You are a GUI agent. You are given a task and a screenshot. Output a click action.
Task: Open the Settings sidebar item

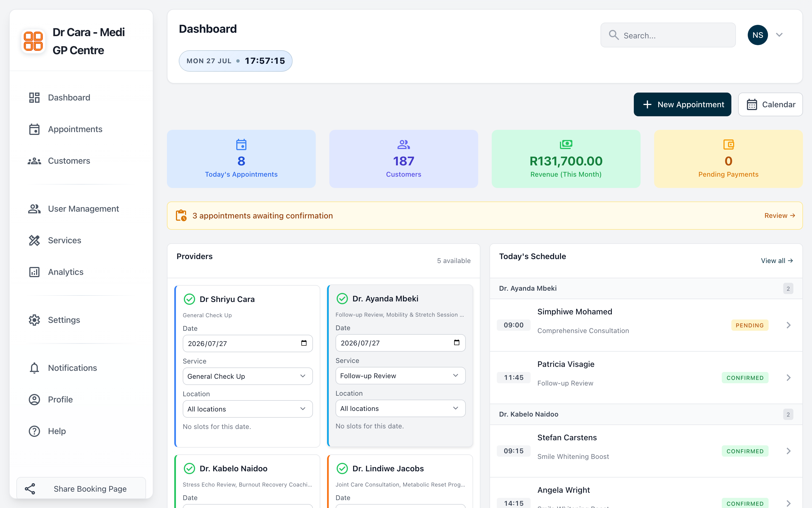pyautogui.click(x=81, y=320)
